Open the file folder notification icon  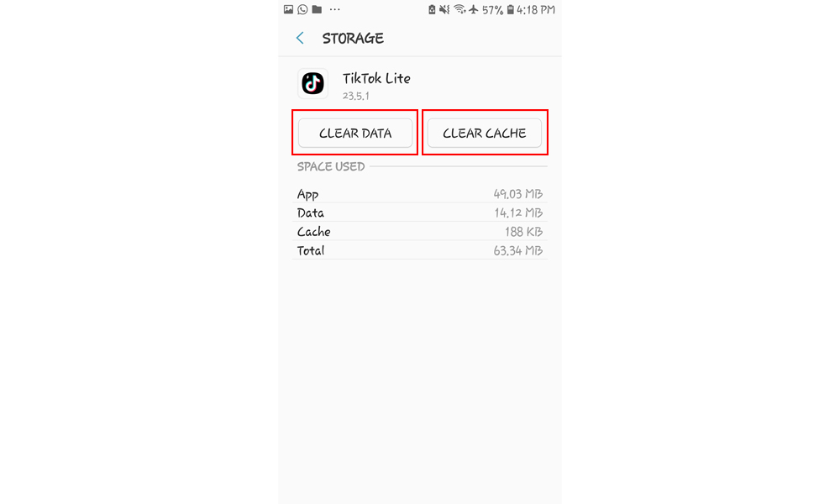point(316,9)
